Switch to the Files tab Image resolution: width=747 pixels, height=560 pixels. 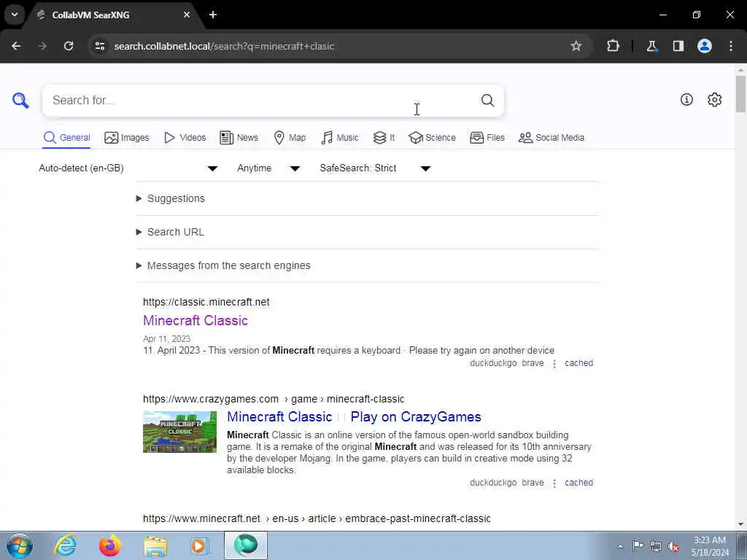(487, 138)
